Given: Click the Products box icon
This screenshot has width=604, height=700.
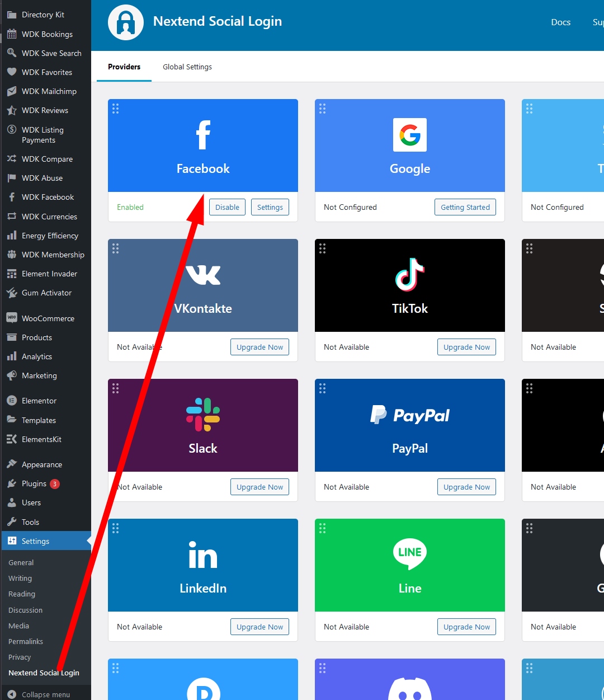Looking at the screenshot, I should (x=12, y=337).
